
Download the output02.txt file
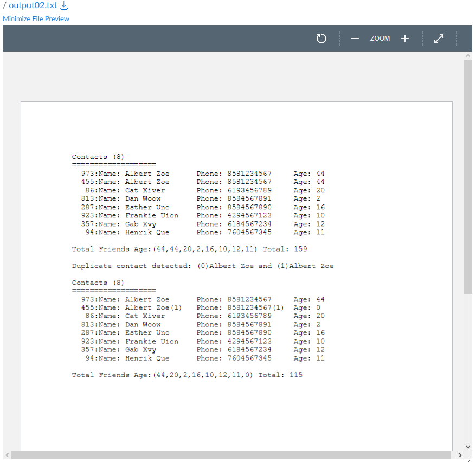click(64, 6)
